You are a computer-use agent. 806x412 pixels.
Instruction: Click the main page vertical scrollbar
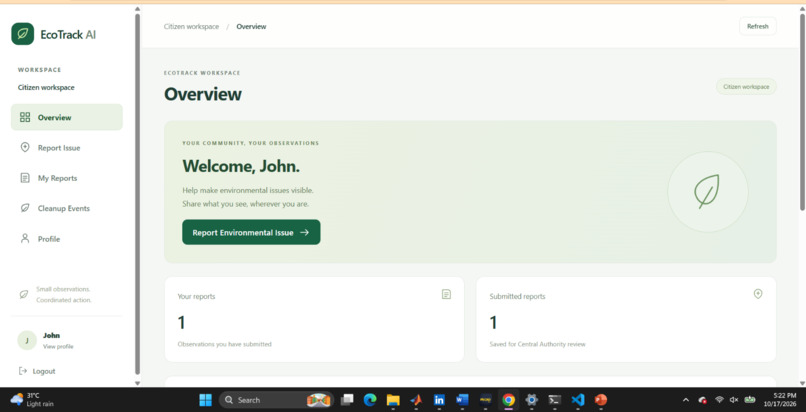(x=802, y=112)
